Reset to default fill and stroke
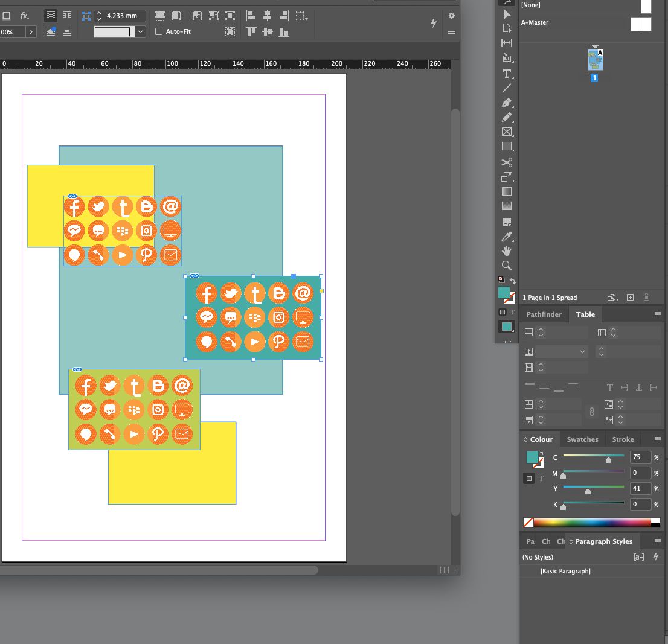The width and height of the screenshot is (668, 644). pos(501,279)
